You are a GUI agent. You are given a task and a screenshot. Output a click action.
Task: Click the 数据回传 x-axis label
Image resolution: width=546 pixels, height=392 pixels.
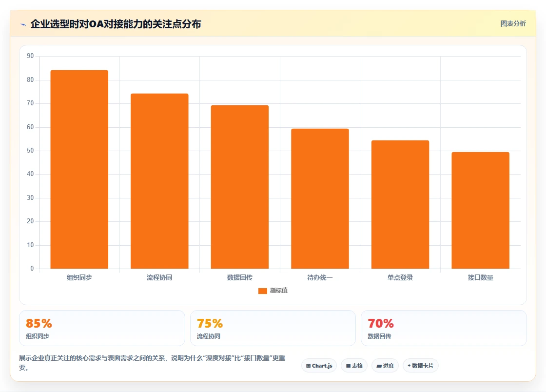click(239, 277)
